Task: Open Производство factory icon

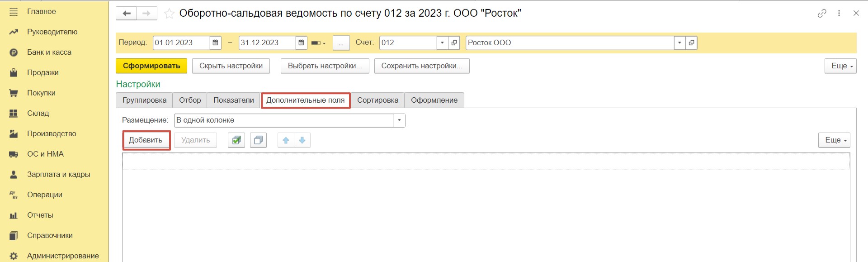Action: [x=14, y=134]
